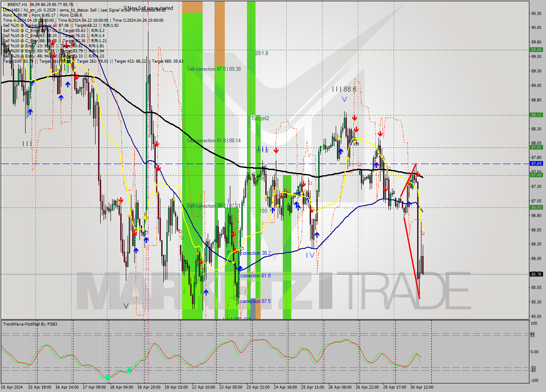Click the 86.05 price axis label
Viewport: 546px width, 392px height.
click(537, 259)
